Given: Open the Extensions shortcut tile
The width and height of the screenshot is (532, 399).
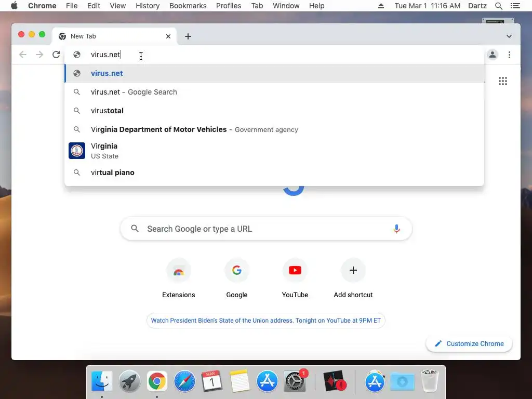Looking at the screenshot, I should tap(179, 278).
